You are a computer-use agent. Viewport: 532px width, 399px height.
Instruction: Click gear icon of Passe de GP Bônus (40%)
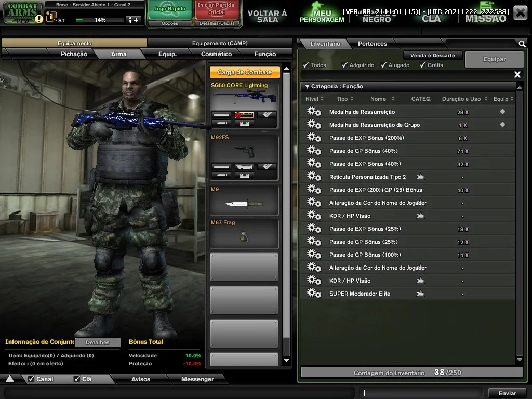point(314,151)
